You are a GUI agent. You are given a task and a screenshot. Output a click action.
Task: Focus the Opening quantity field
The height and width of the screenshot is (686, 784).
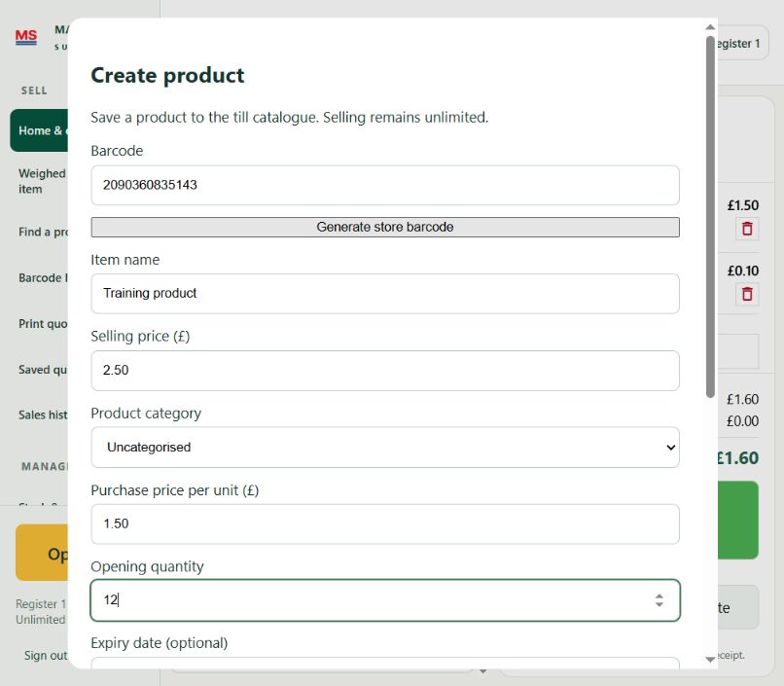click(x=385, y=600)
